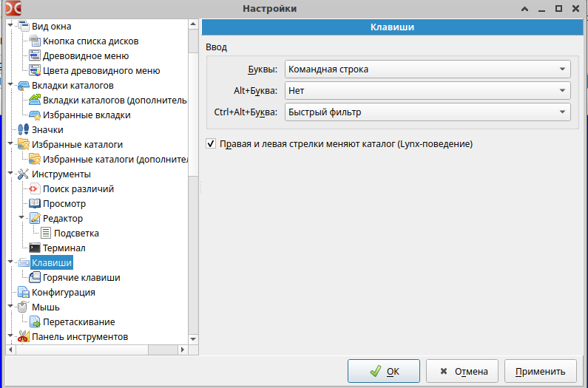Click the Избранные каталоги (дополнительно) icon
The image size is (588, 388).
35,160
